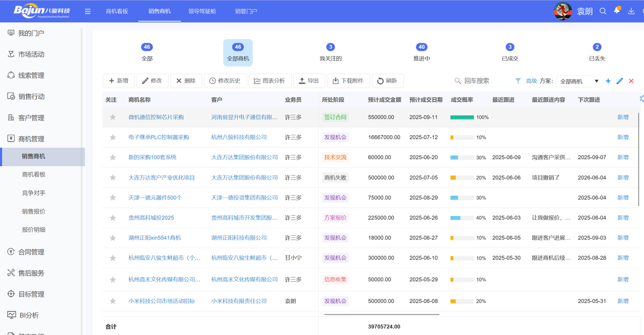
Task: Star the 微机通信控制芯片采购 opportunity
Action: click(x=113, y=117)
